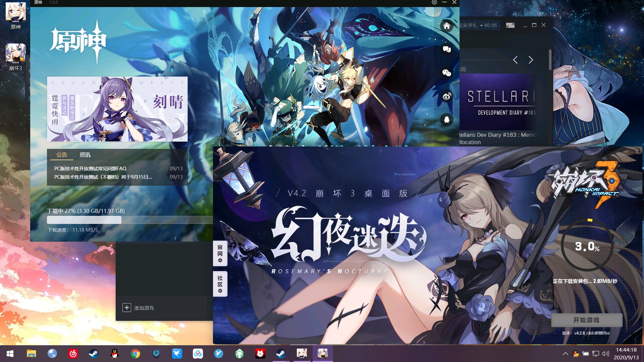Open QQ penguin from the taskbar
Viewport: 644px width, 362px height.
pyautogui.click(x=114, y=354)
